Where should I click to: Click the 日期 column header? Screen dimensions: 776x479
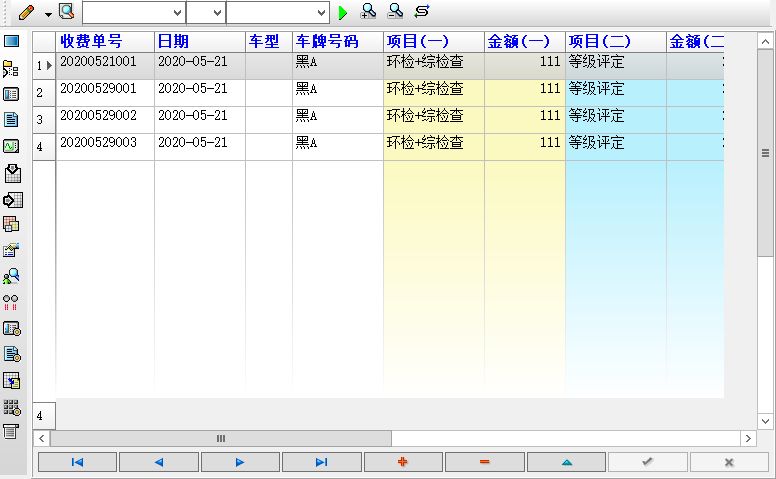click(200, 42)
